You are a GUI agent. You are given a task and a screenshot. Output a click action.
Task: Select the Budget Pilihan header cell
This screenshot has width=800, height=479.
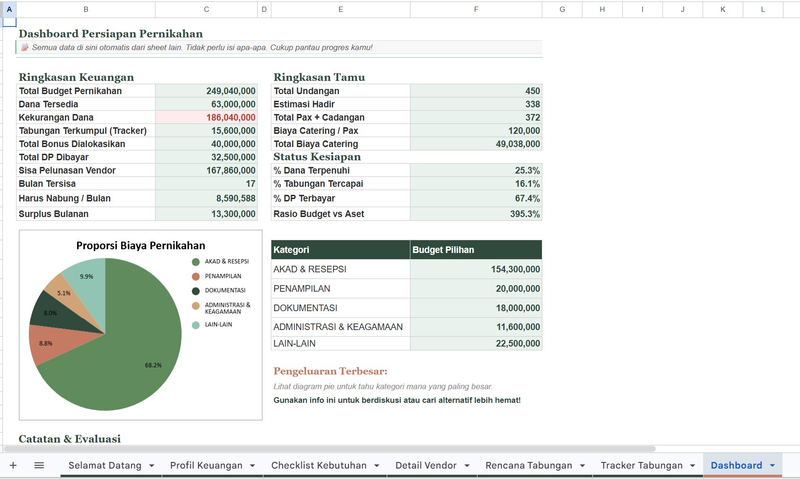click(476, 250)
